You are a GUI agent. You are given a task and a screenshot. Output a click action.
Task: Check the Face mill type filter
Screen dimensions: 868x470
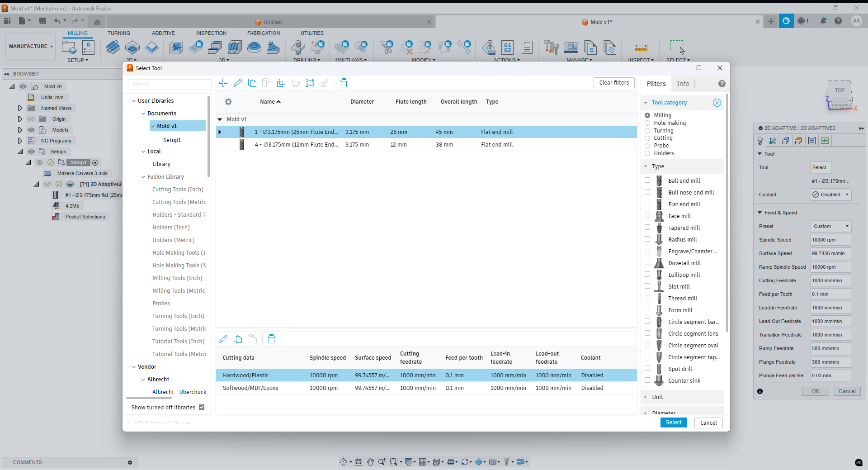[x=647, y=215]
